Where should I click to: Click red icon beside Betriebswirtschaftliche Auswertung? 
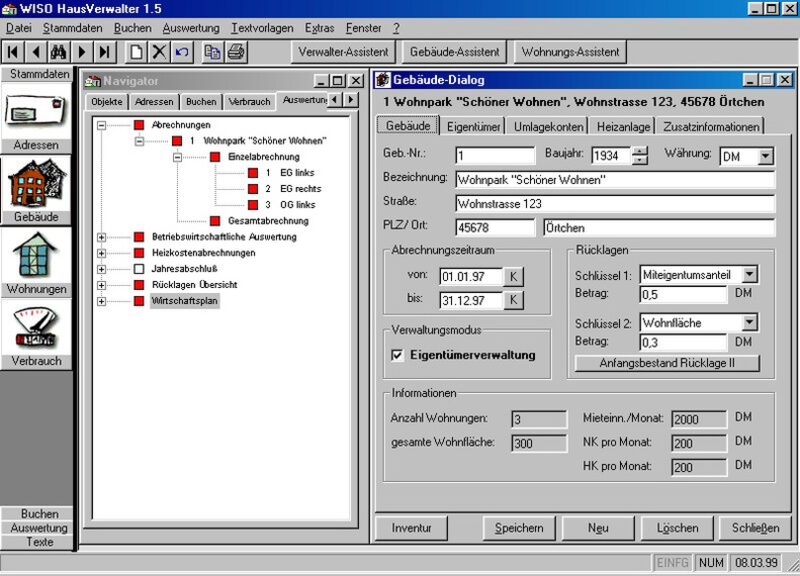(x=139, y=237)
